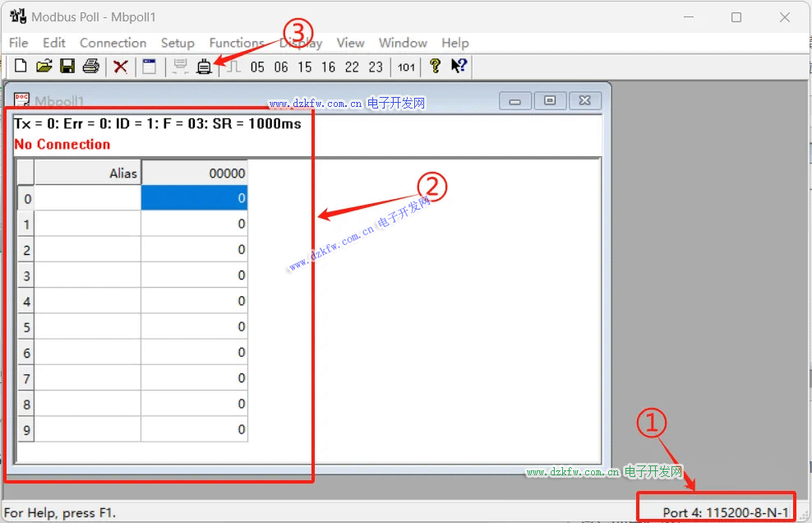Image resolution: width=812 pixels, height=523 pixels.
Task: Maximize the Modbus Poll main window
Action: point(736,17)
